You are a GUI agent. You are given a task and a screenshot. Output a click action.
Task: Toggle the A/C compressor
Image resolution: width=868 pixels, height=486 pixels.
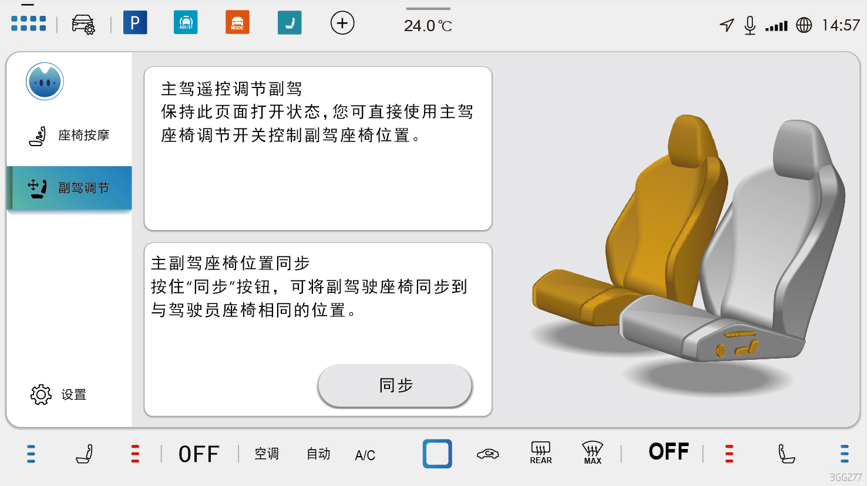click(x=365, y=455)
